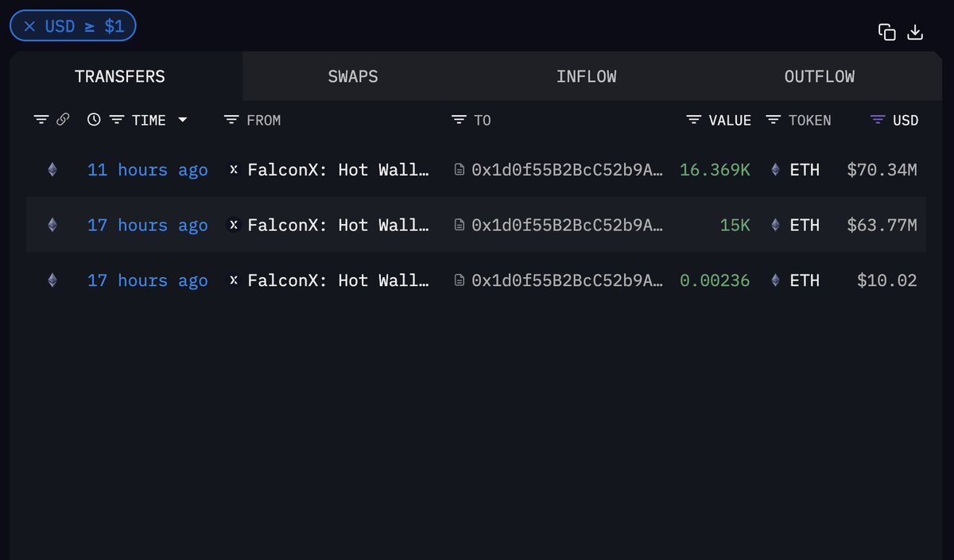This screenshot has height=560, width=954.
Task: Open filter icon next to FROM column
Action: 231,120
